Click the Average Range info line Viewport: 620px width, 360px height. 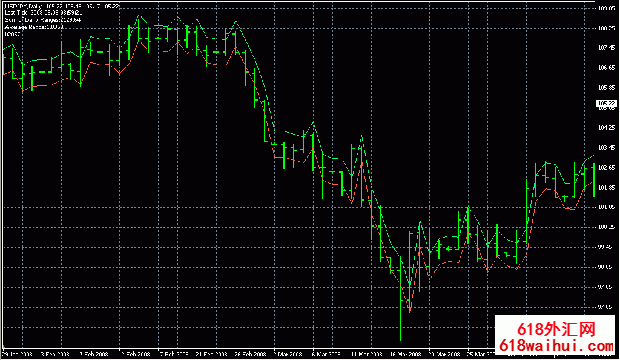point(34,27)
